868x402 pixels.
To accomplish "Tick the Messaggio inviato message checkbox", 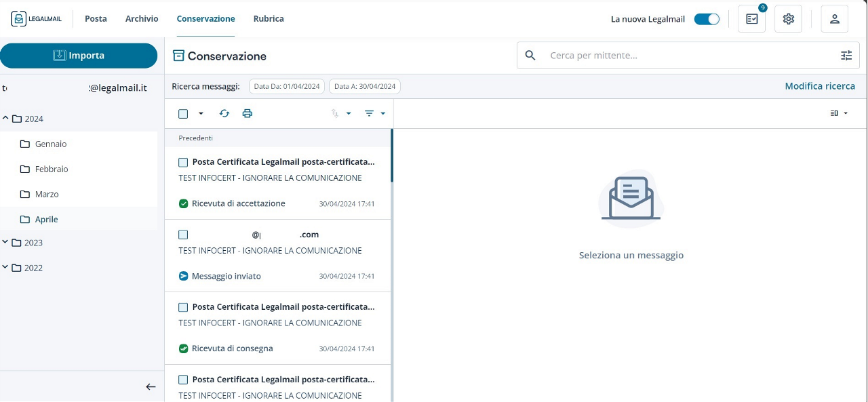I will click(183, 235).
